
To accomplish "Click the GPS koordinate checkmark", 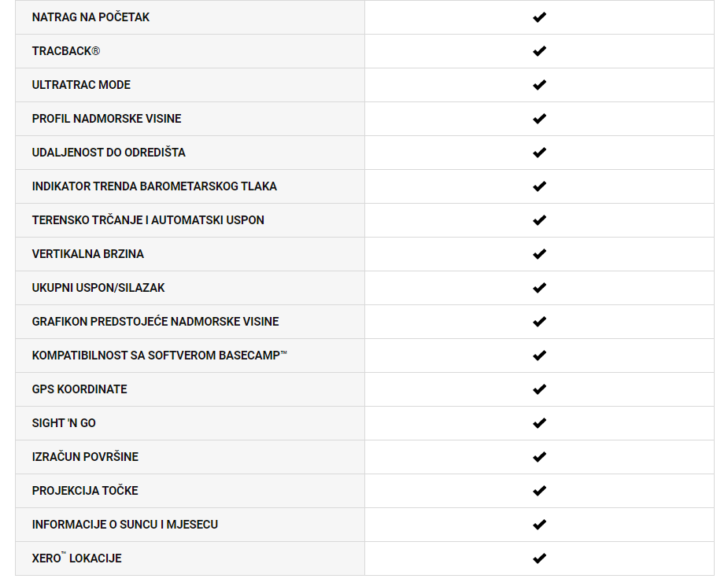I will (x=539, y=389).
